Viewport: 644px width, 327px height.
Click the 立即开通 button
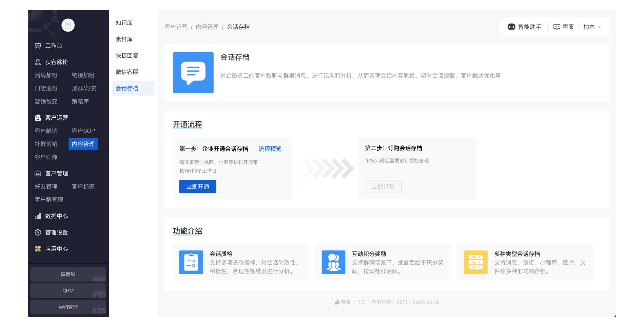(198, 186)
